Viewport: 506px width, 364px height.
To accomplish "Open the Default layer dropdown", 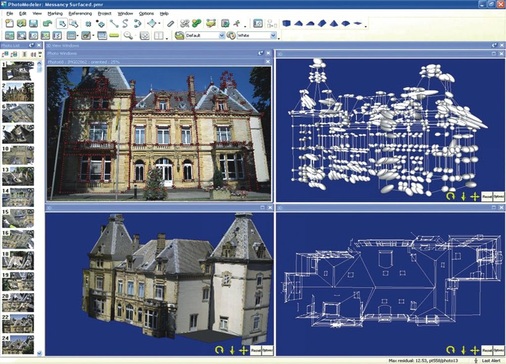I will (222, 35).
